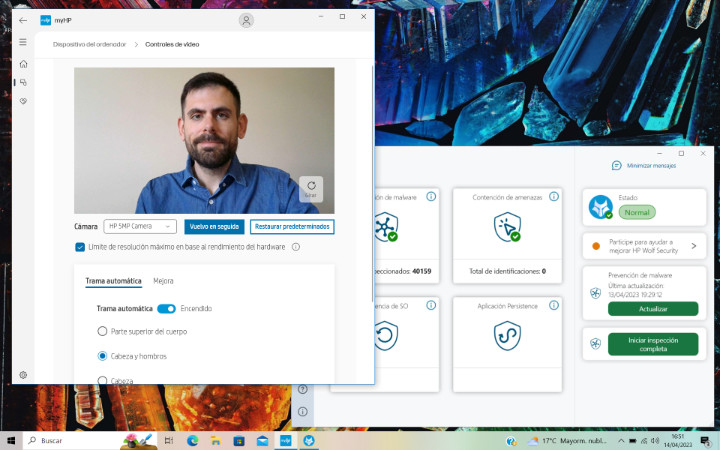Go to Dispositivo del ordenador breadcrumb
Viewport: 720px width, 450px height.
pyautogui.click(x=89, y=45)
